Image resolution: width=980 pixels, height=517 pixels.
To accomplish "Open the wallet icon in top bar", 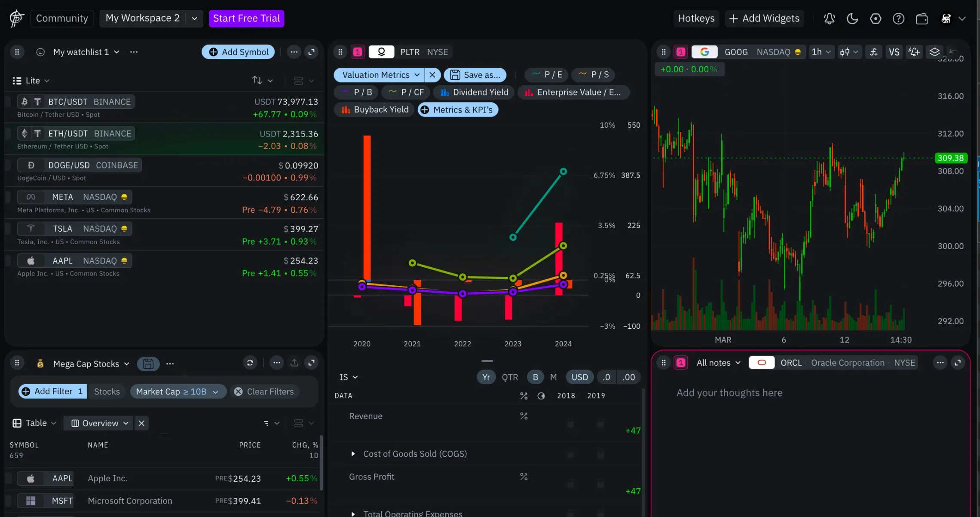I will click(x=922, y=18).
